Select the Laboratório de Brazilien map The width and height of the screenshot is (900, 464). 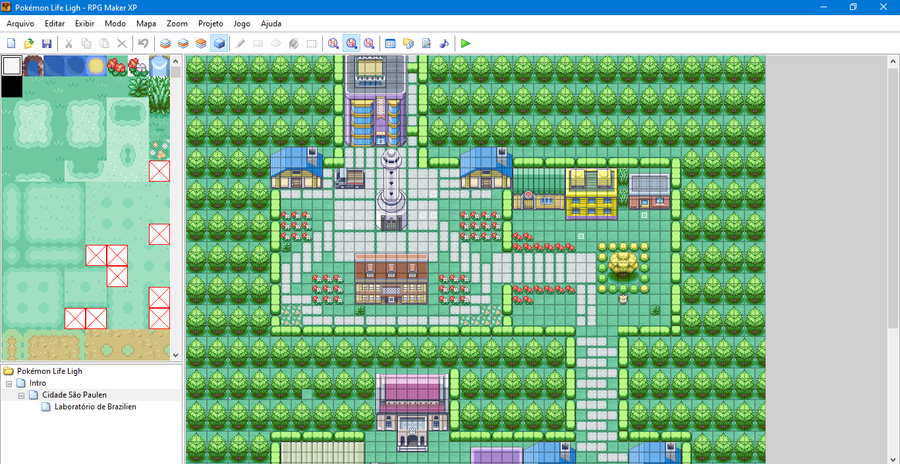tap(95, 407)
